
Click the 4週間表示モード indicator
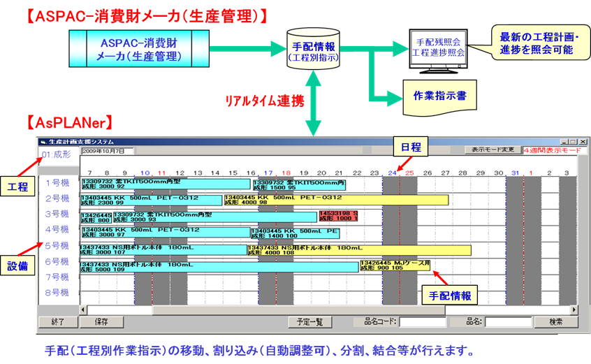(552, 150)
